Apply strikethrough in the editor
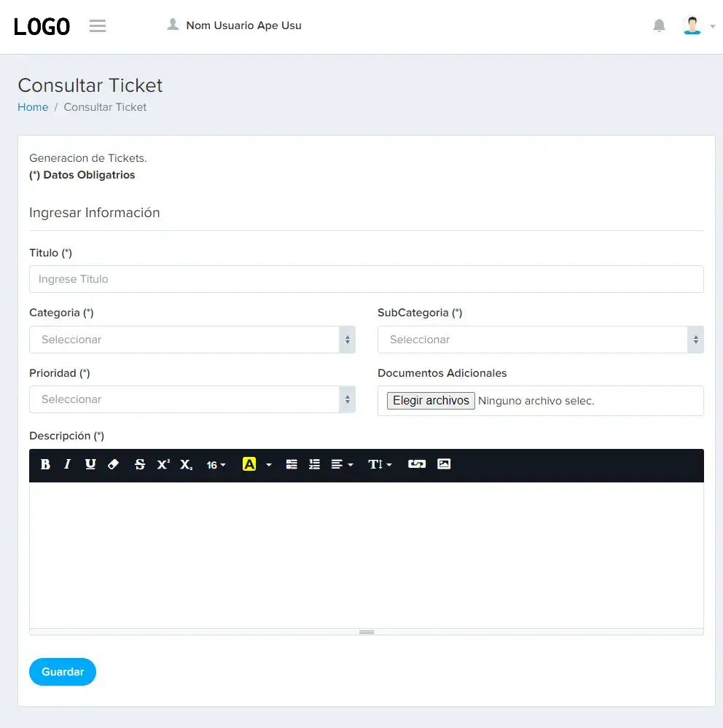Image resolution: width=723 pixels, height=728 pixels. click(140, 464)
